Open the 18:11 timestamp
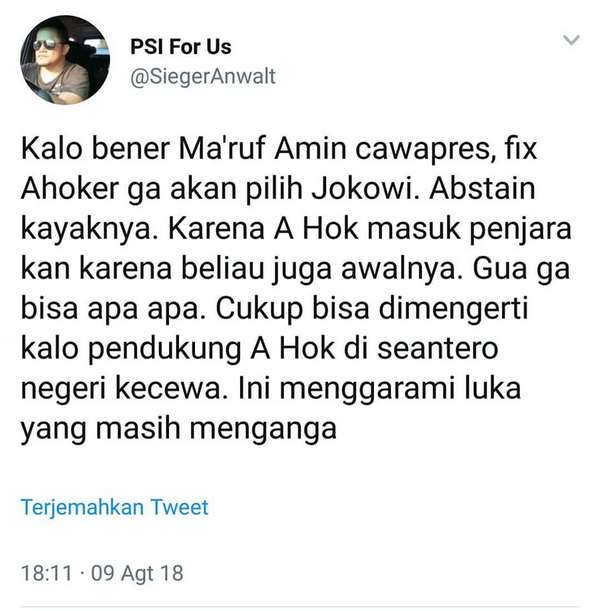 coord(47,574)
